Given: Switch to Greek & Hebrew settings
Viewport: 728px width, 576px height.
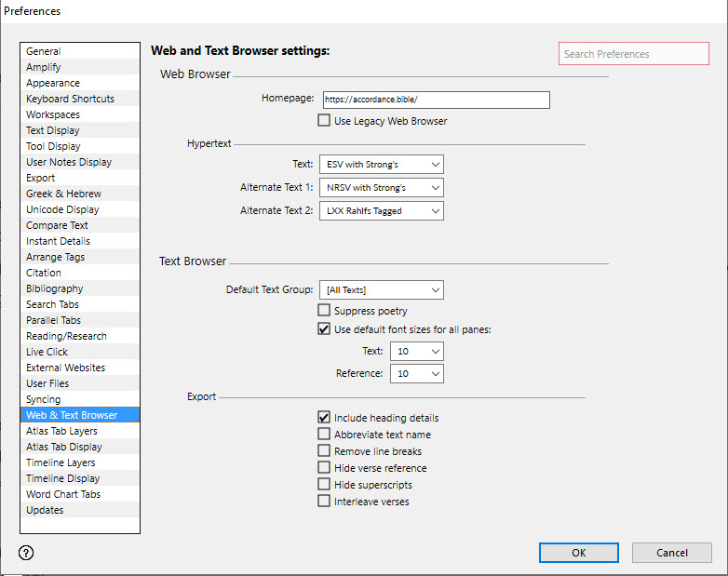Looking at the screenshot, I should coord(63,194).
